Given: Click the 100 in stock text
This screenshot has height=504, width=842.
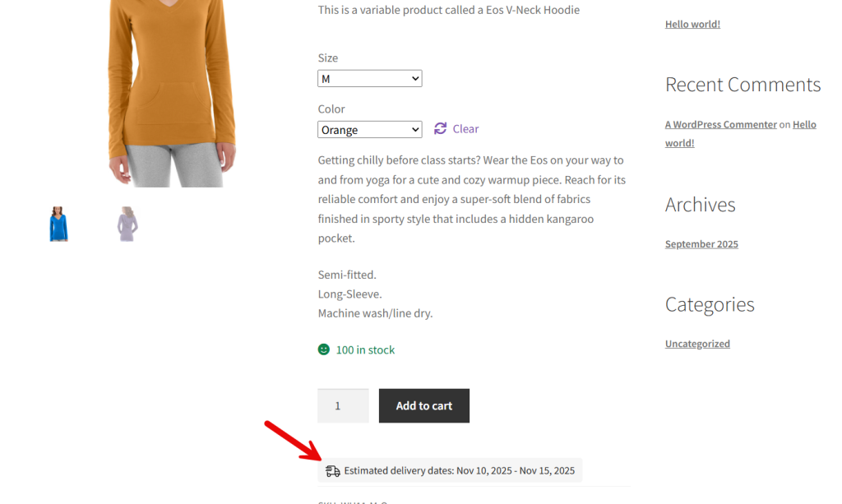Looking at the screenshot, I should point(364,349).
